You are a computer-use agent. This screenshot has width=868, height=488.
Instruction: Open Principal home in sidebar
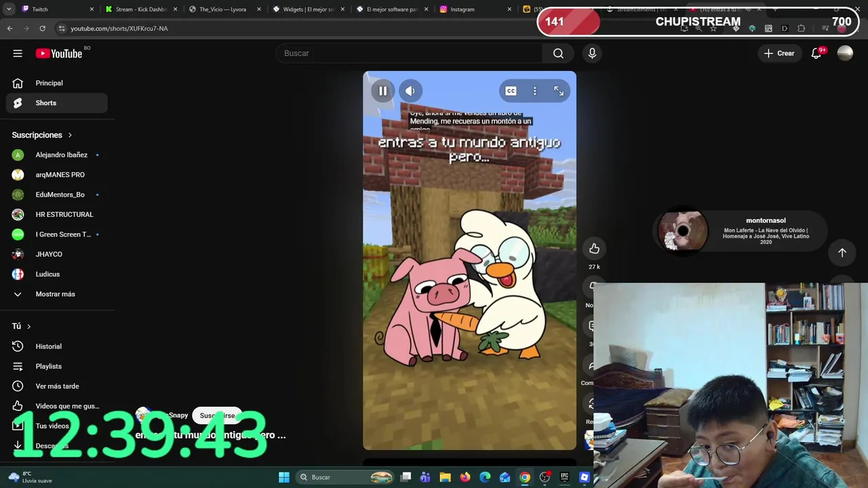(57, 83)
